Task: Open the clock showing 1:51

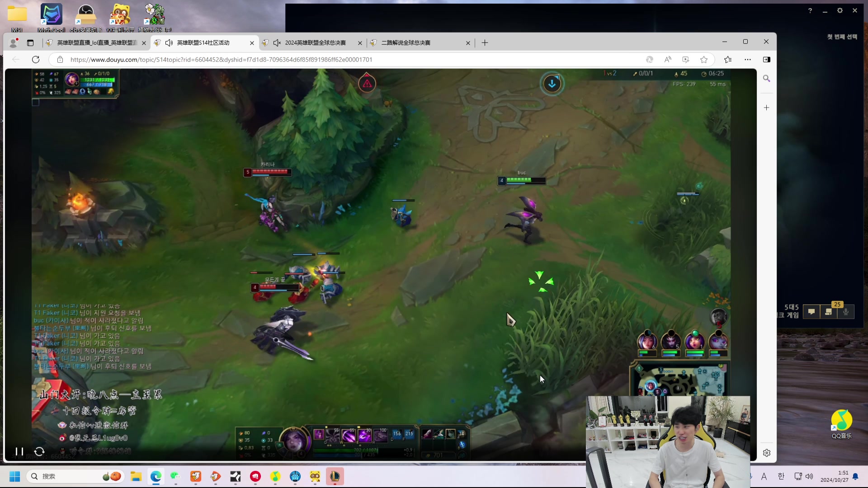Action: point(835,476)
